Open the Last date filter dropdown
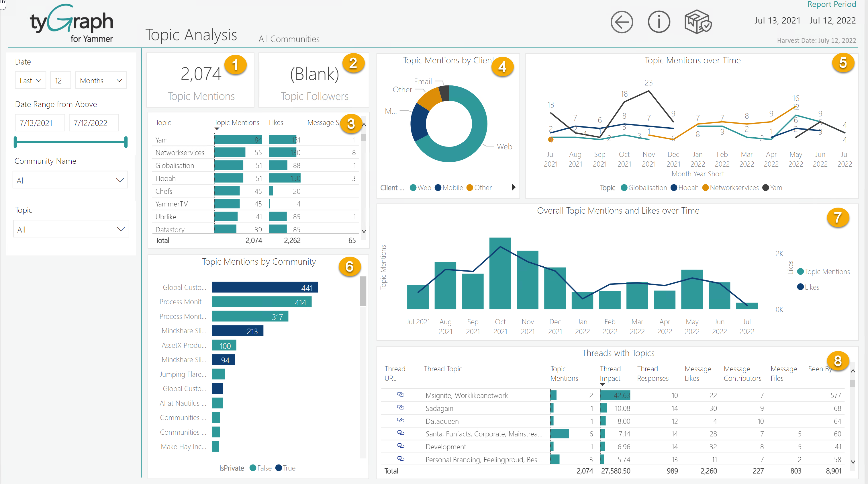The height and width of the screenshot is (484, 868). click(x=30, y=80)
